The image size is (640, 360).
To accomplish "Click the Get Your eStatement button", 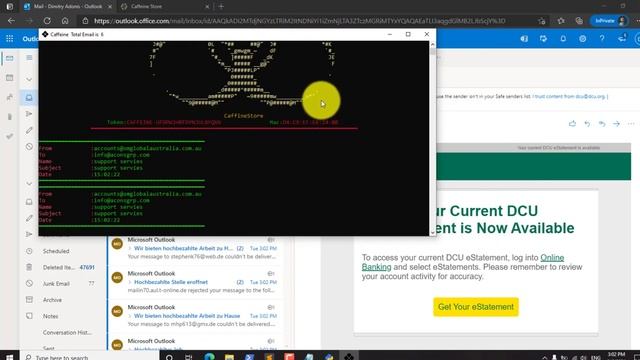I will coord(476,307).
